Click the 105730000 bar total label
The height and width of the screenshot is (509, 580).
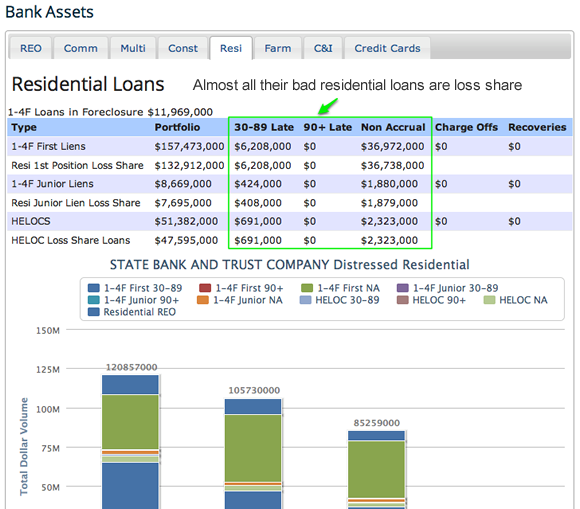click(x=254, y=390)
